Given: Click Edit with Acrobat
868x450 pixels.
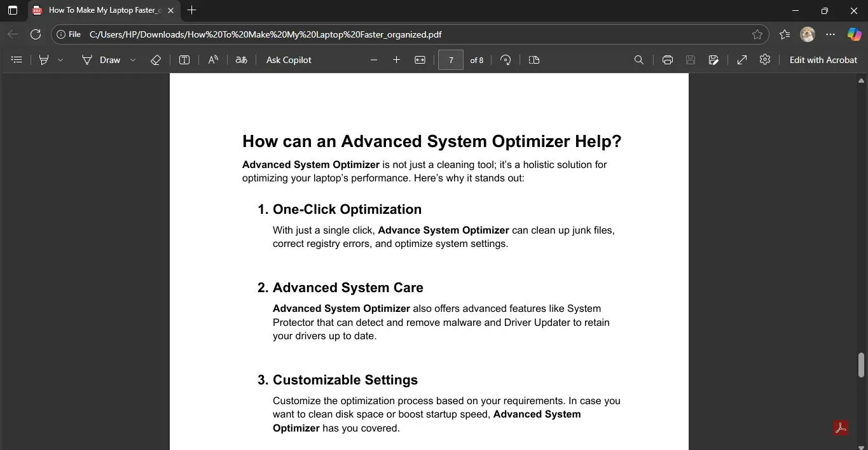Looking at the screenshot, I should tap(823, 60).
